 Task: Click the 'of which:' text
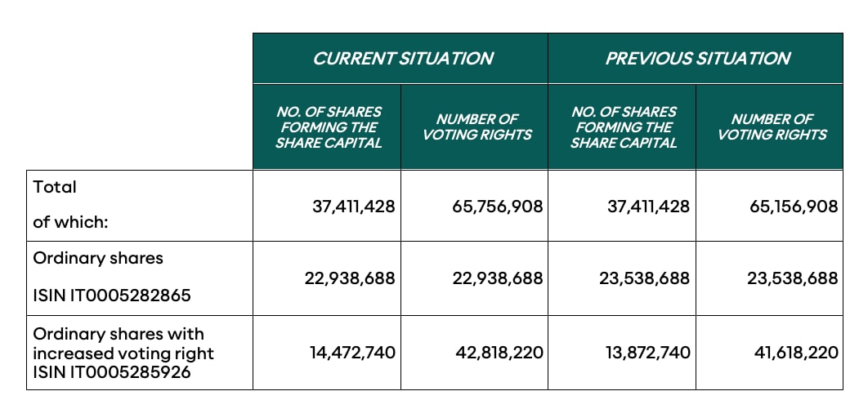[64, 222]
